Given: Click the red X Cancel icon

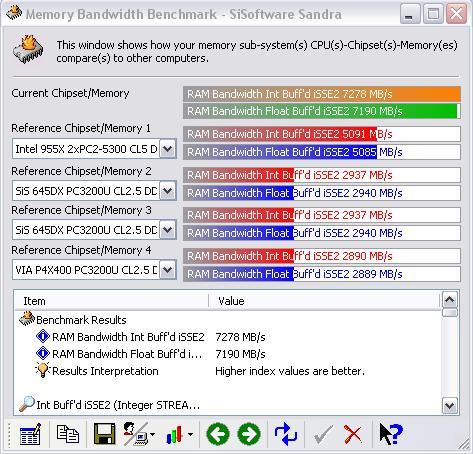Looking at the screenshot, I should (x=352, y=434).
